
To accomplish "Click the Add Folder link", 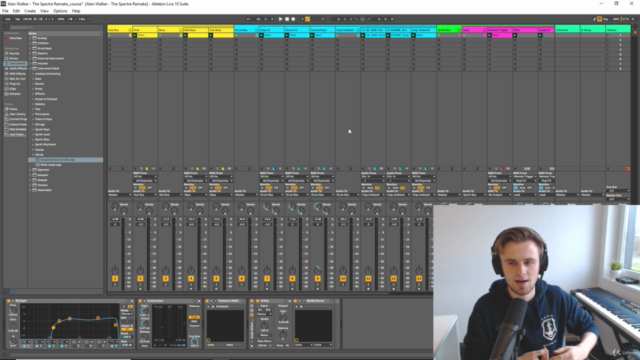I will 17,135.
